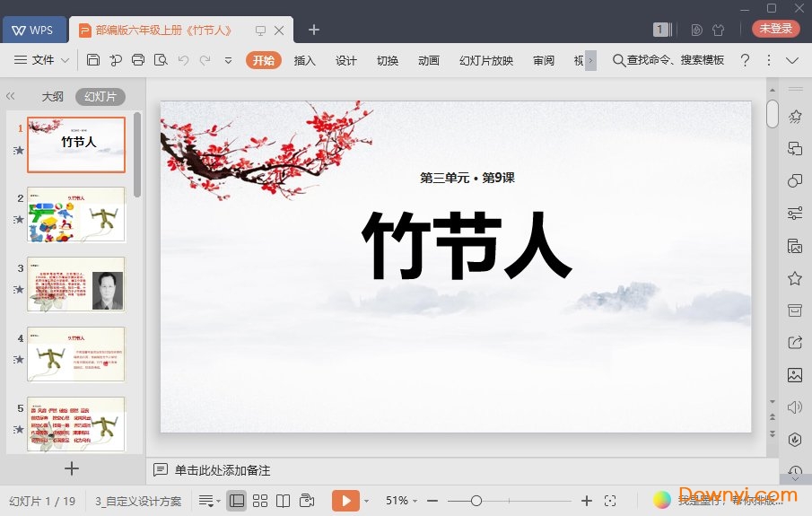812x516 pixels.
Task: Close the 竹节人 document tab
Action: [x=279, y=30]
